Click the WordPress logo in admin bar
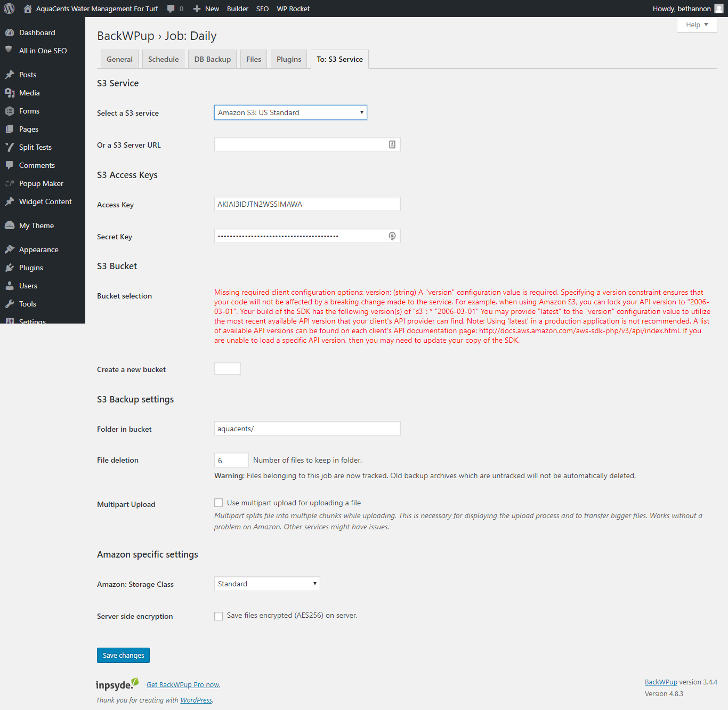728x710 pixels. coord(9,9)
